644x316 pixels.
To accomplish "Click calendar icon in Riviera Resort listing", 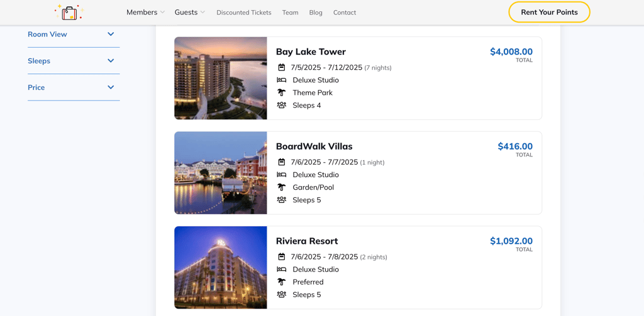I will [x=282, y=257].
